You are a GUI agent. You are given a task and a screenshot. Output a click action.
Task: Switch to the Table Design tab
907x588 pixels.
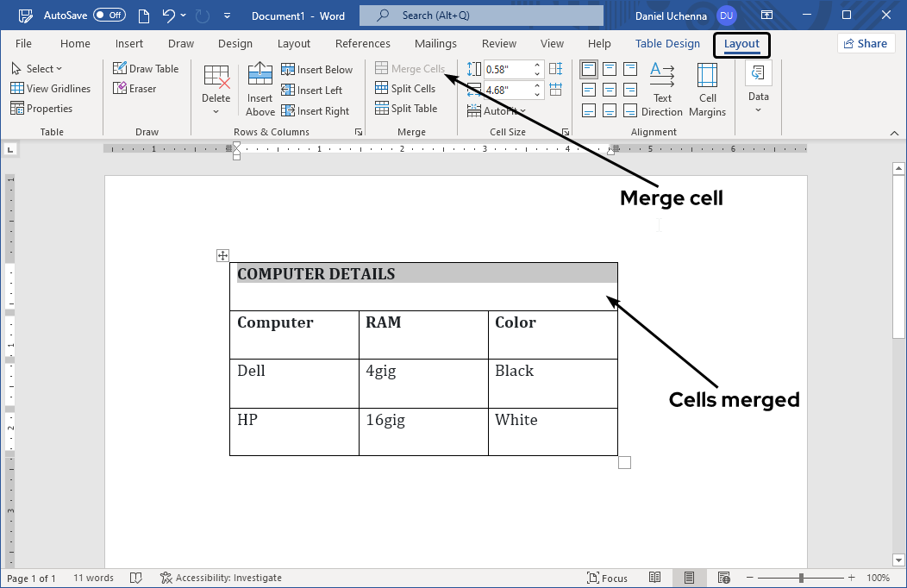667,43
